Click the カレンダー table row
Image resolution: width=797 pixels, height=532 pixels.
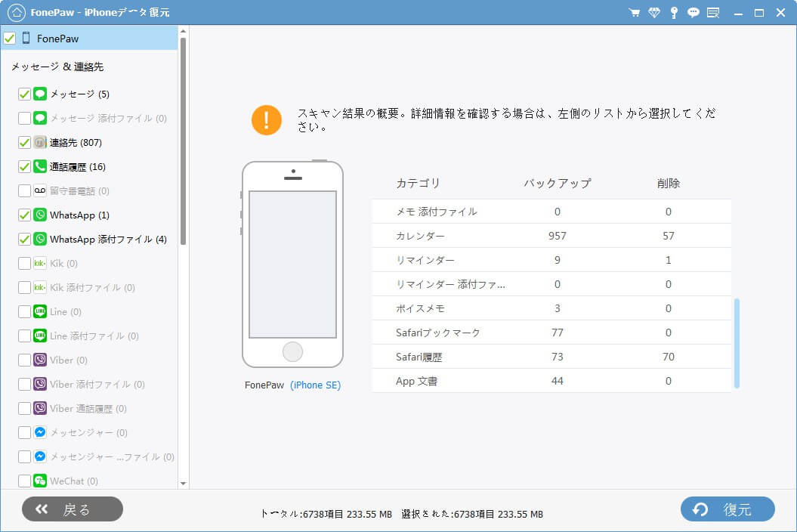(x=551, y=236)
